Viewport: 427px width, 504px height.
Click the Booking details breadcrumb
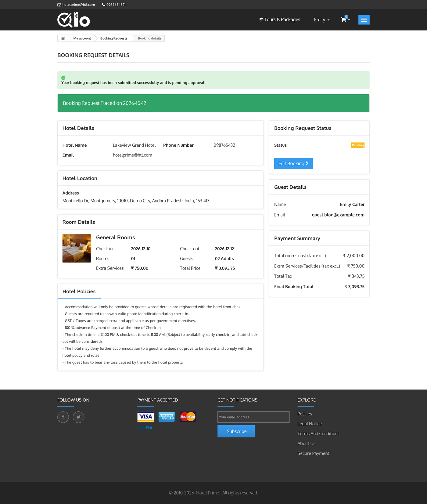pos(149,38)
